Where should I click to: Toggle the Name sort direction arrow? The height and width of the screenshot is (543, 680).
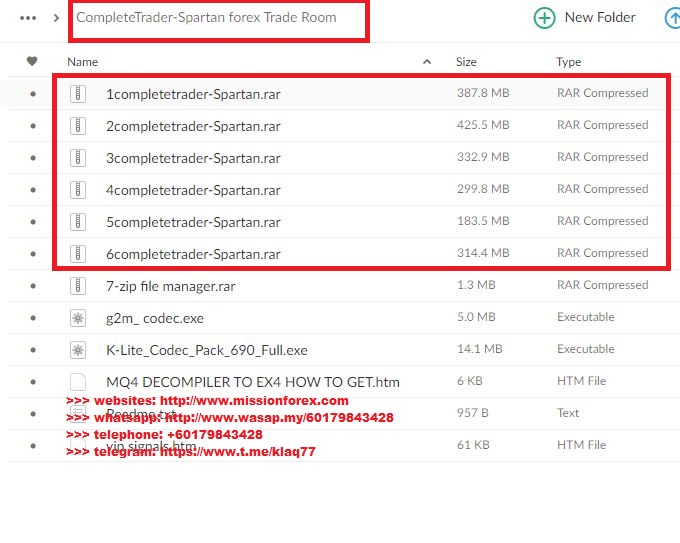427,62
